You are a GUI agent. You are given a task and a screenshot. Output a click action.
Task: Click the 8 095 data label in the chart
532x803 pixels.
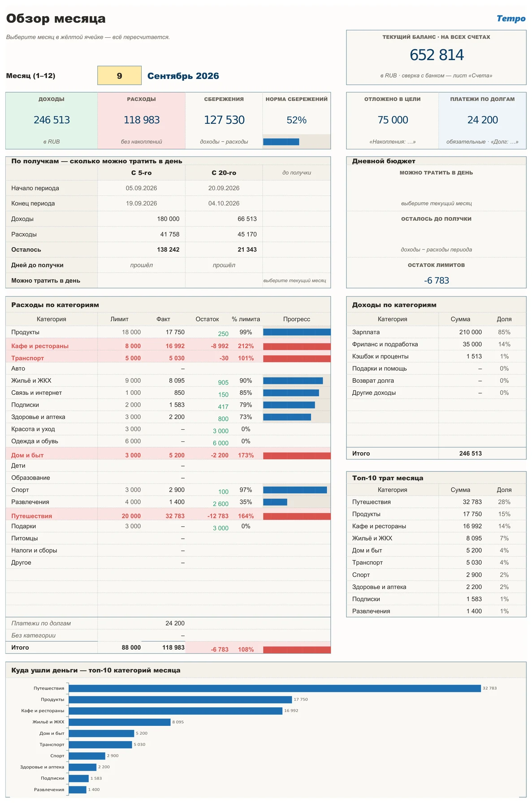(x=178, y=722)
